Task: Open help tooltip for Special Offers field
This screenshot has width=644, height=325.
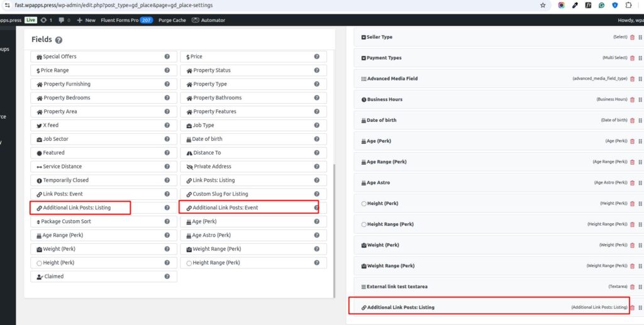Action: [x=167, y=57]
